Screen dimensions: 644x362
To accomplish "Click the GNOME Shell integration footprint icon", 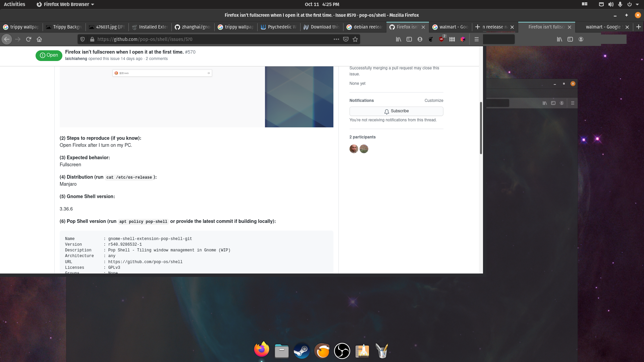I will tap(431, 39).
